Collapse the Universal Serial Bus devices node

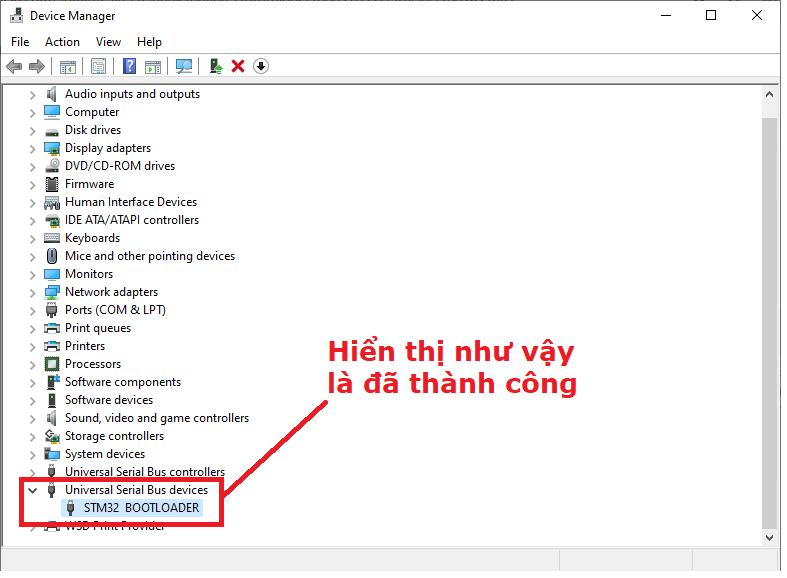pos(33,490)
